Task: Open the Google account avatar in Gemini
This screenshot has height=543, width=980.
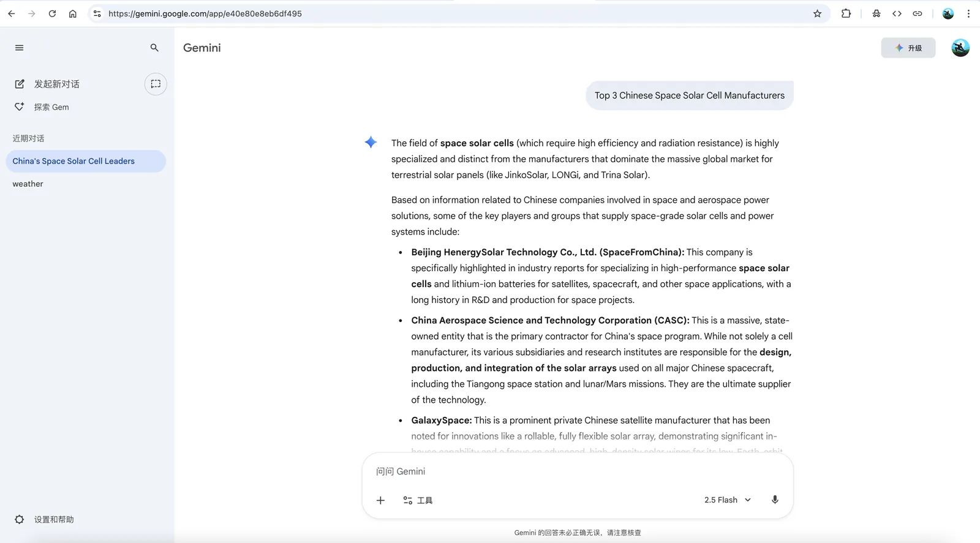Action: 960,48
